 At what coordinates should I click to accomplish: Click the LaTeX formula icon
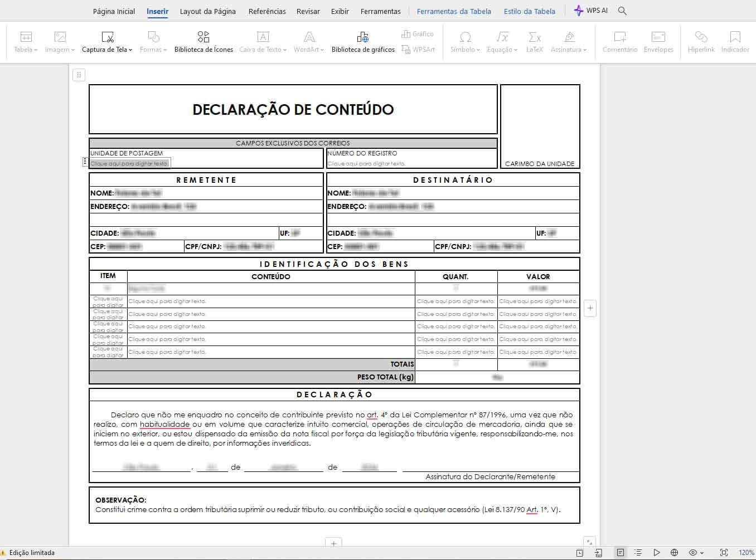click(534, 37)
